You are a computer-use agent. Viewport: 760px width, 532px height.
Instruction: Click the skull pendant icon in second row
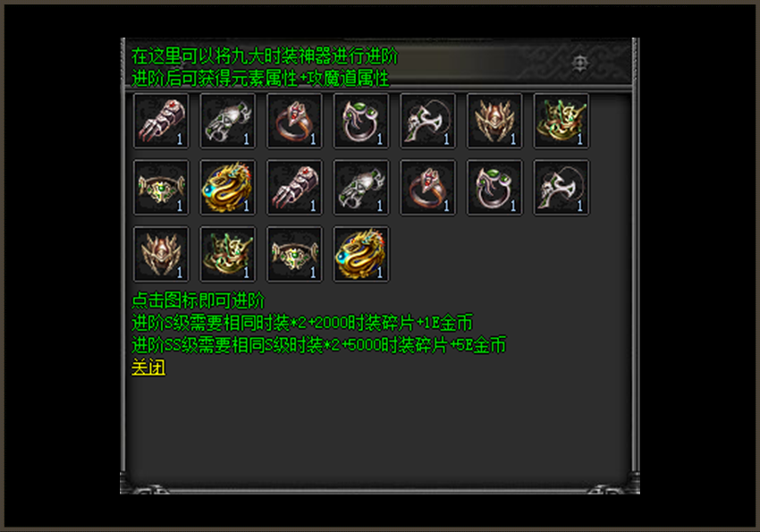562,188
